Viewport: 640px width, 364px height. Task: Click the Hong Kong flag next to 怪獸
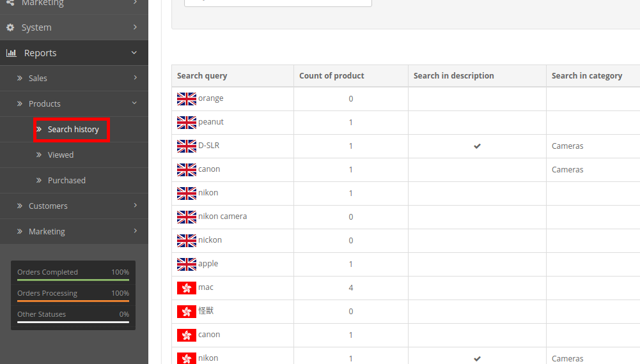[x=187, y=312]
